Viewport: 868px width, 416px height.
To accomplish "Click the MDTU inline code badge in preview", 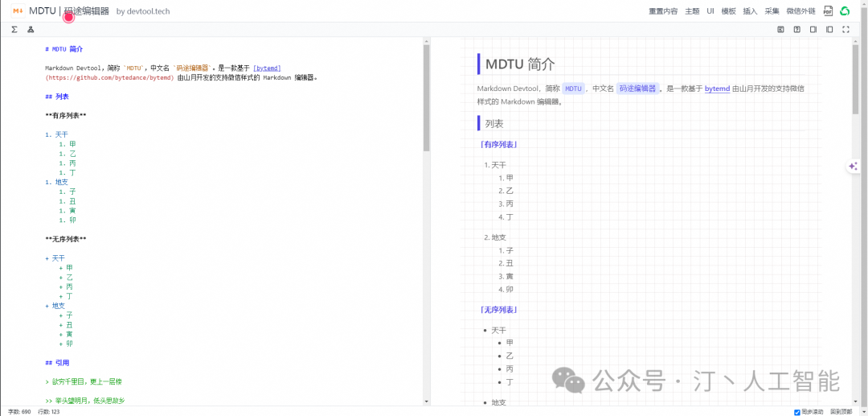I will click(x=574, y=89).
